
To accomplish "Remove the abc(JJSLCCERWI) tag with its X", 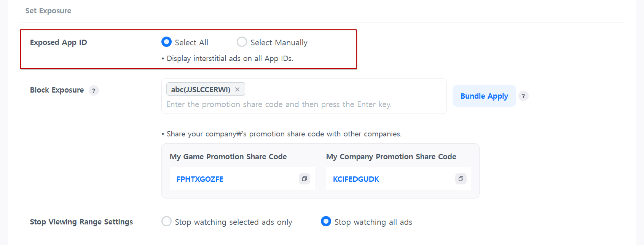I will [238, 90].
